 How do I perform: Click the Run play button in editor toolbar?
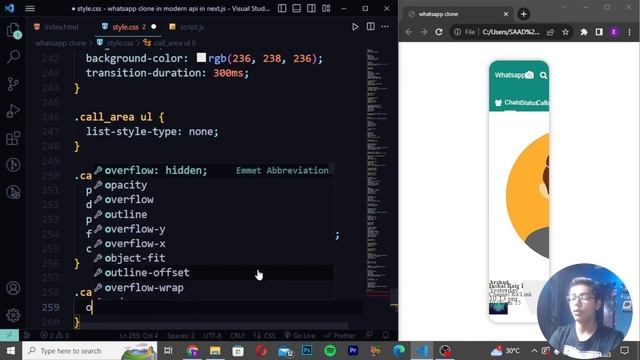pyautogui.click(x=355, y=27)
